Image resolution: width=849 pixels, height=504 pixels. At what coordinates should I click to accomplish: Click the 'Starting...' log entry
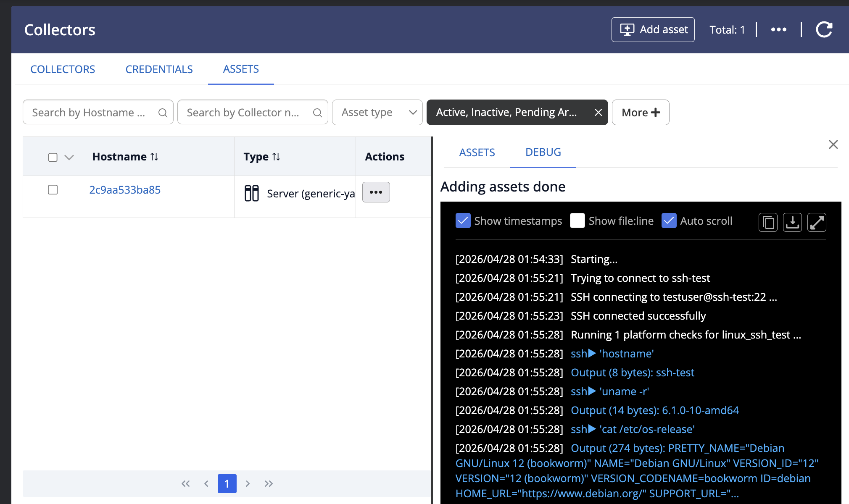tap(594, 259)
